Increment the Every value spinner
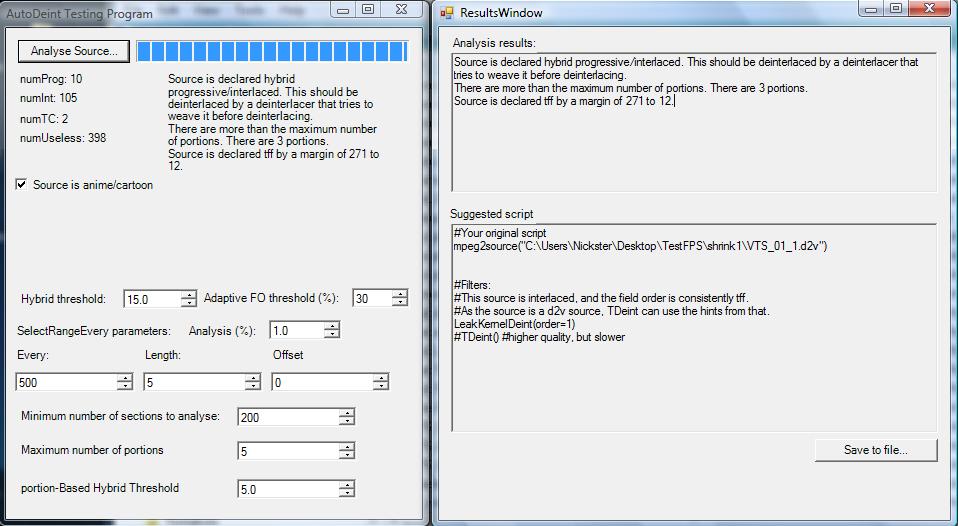This screenshot has width=958, height=526. [x=125, y=378]
